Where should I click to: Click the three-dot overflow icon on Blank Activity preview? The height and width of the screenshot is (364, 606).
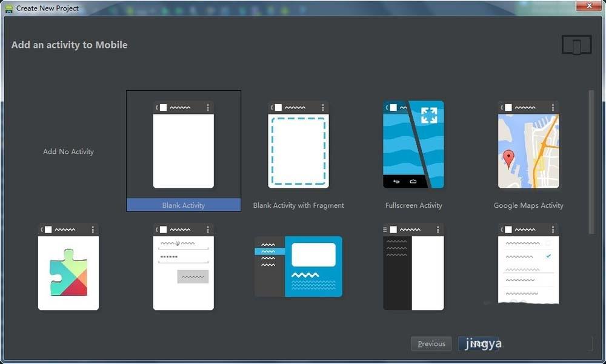click(208, 107)
